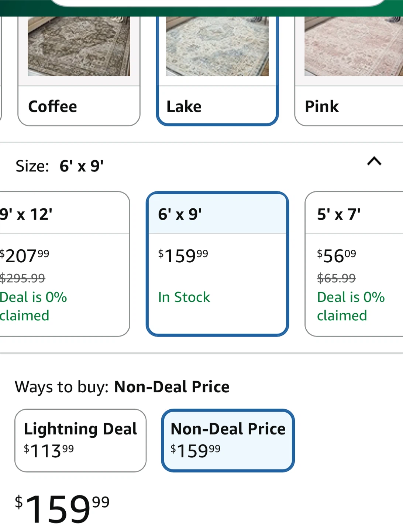Select the Coffee rug thumbnail image
The width and height of the screenshot is (403, 532).
[79, 47]
